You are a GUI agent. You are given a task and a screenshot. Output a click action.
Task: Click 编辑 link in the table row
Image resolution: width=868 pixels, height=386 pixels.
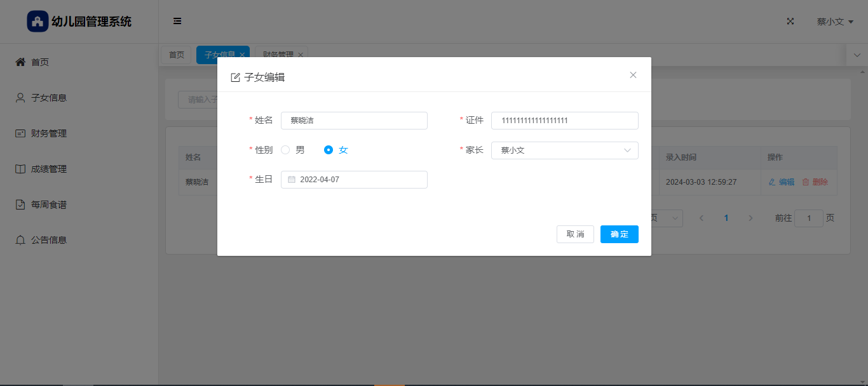[x=782, y=182]
